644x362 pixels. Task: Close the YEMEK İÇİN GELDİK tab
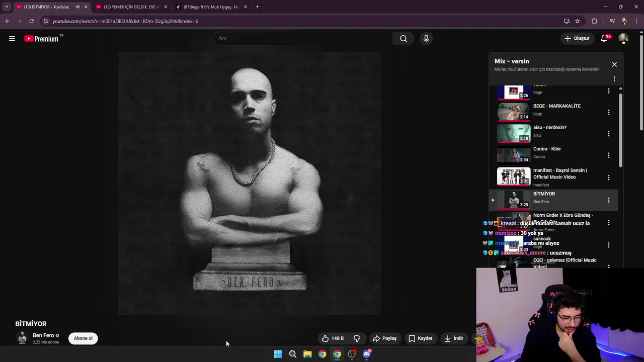166,7
